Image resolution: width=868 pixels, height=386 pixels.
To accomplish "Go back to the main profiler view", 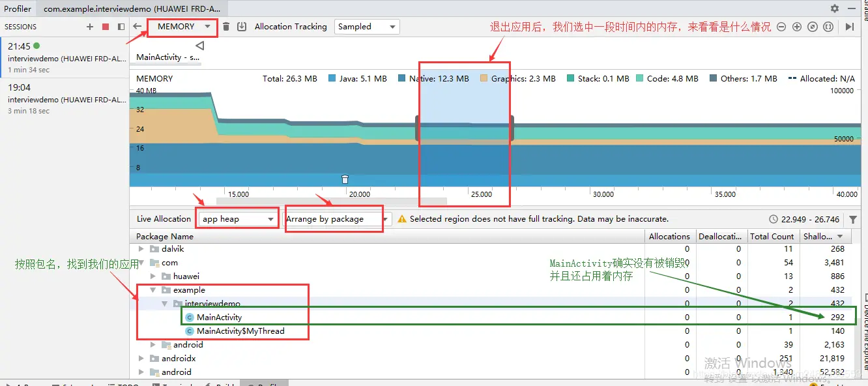I will [137, 27].
